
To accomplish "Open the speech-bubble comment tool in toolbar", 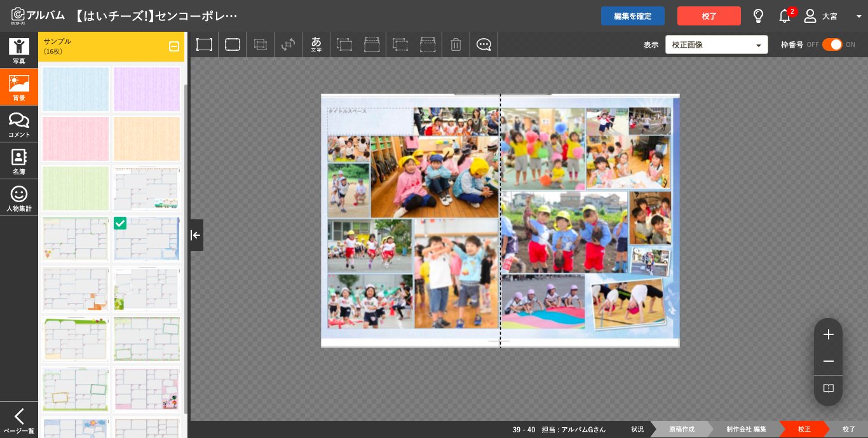I will (x=484, y=44).
